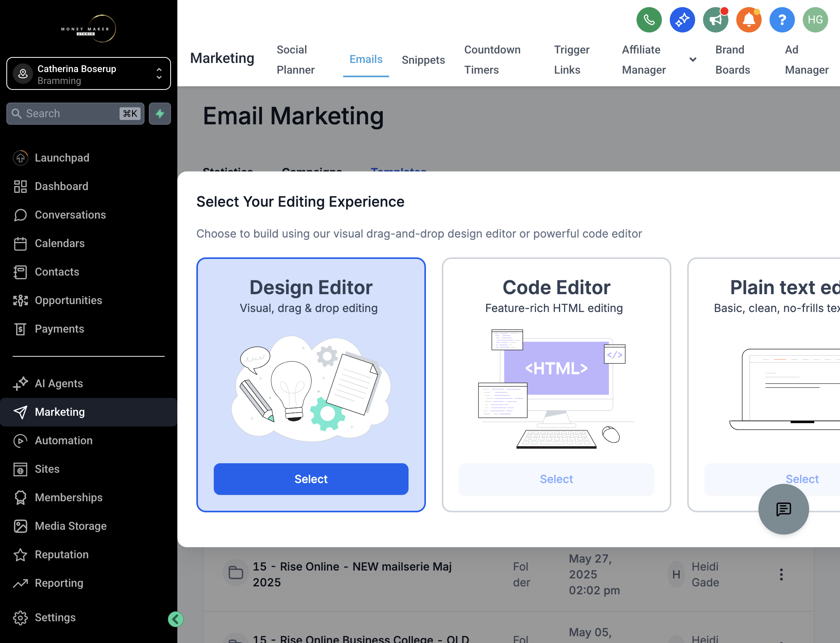Open the Countdown Timers tab

[492, 59]
